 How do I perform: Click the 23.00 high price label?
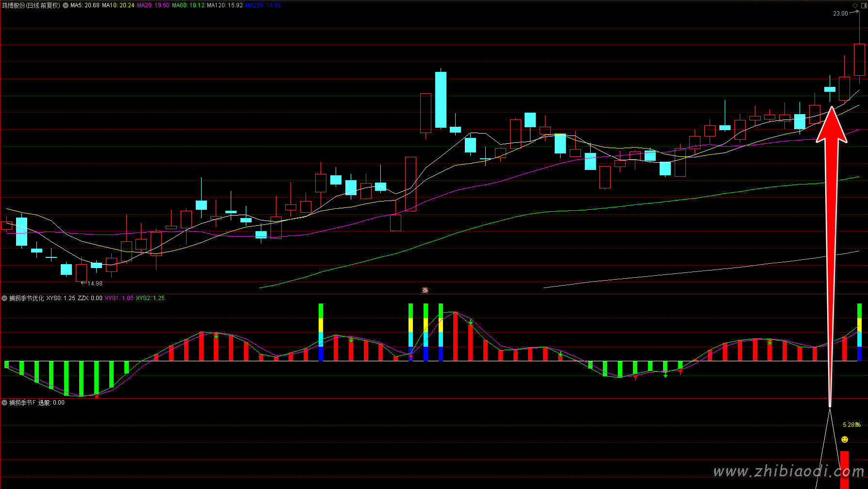point(840,14)
